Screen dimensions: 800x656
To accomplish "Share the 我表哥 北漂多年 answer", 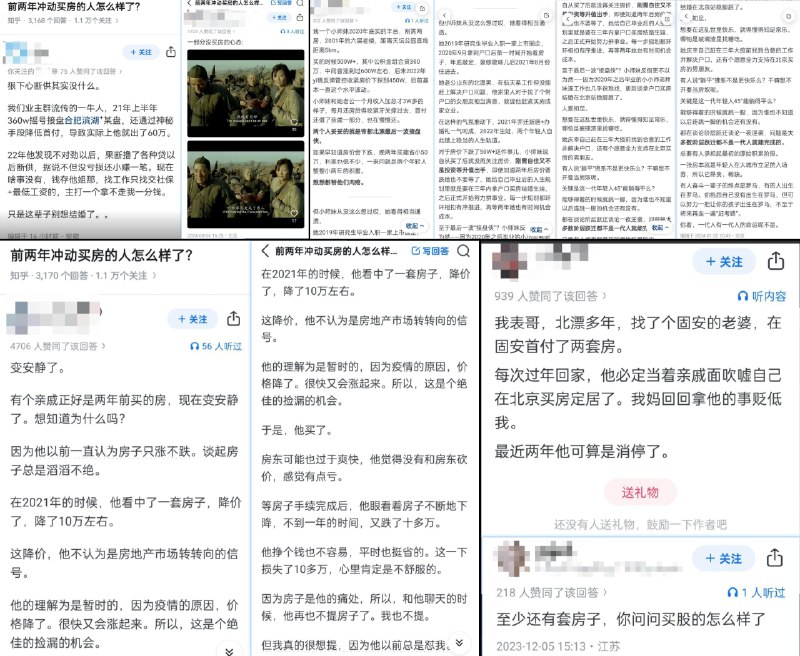I will point(776,261).
